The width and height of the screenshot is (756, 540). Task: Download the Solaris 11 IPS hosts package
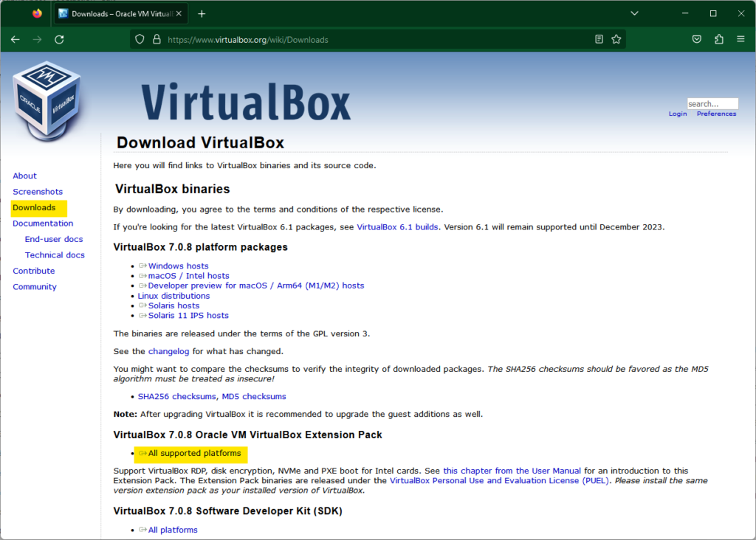pos(188,316)
